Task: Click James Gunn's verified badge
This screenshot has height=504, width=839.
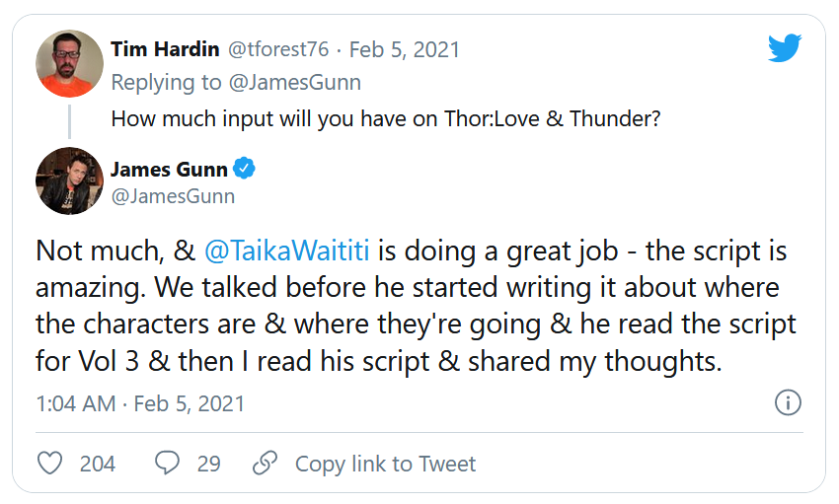Action: (245, 170)
